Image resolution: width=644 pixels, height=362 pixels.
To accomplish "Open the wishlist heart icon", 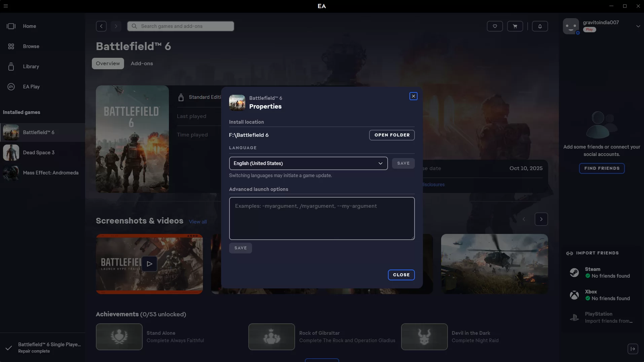I will 495,26.
